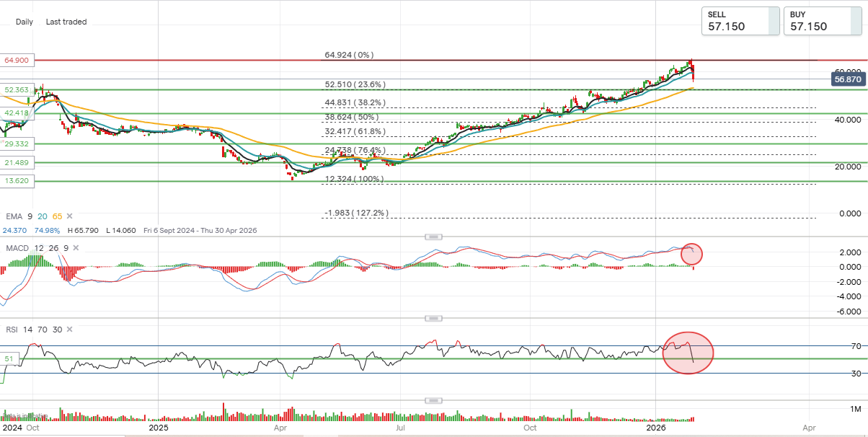The image size is (868, 437).
Task: Click the SELL 57.150 price button
Action: pyautogui.click(x=740, y=21)
